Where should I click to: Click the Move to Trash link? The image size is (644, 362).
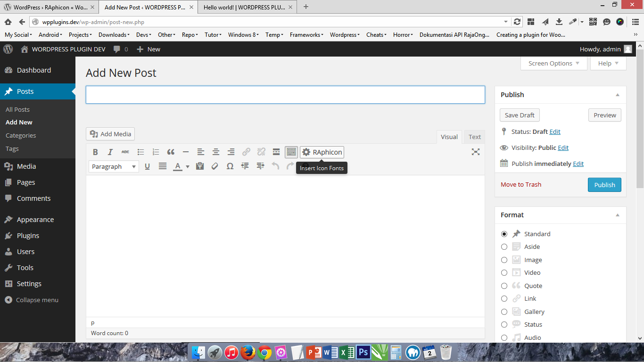(521, 184)
